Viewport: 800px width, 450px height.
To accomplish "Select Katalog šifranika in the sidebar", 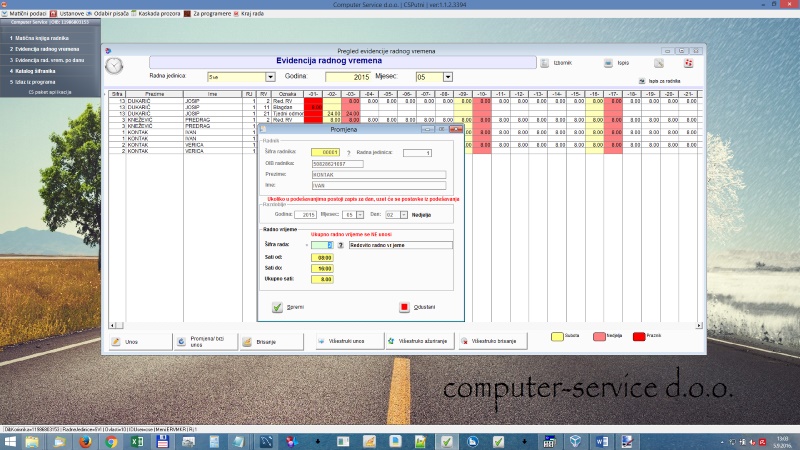I will pyautogui.click(x=36, y=72).
